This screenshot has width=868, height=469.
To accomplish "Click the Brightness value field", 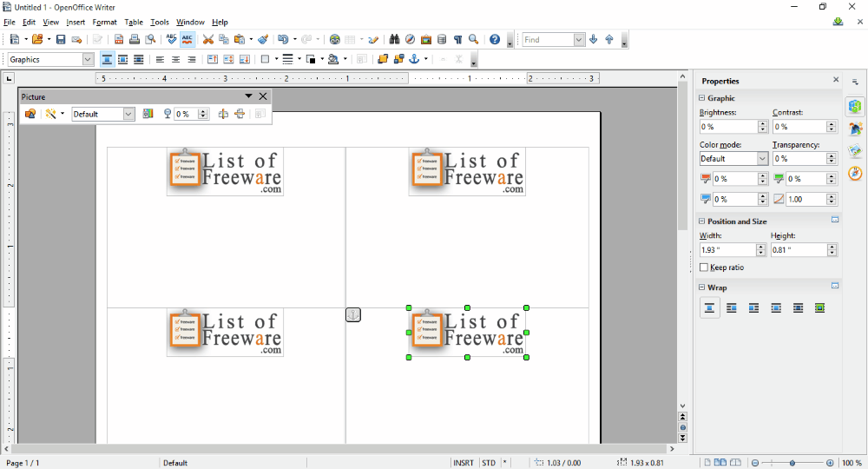I will 728,127.
